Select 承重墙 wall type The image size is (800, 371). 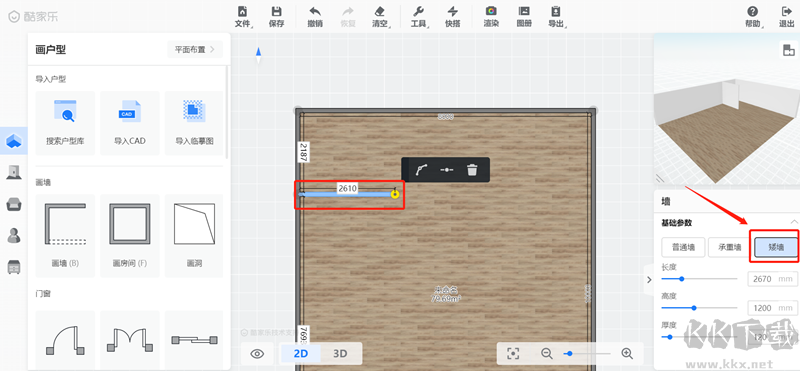point(730,248)
